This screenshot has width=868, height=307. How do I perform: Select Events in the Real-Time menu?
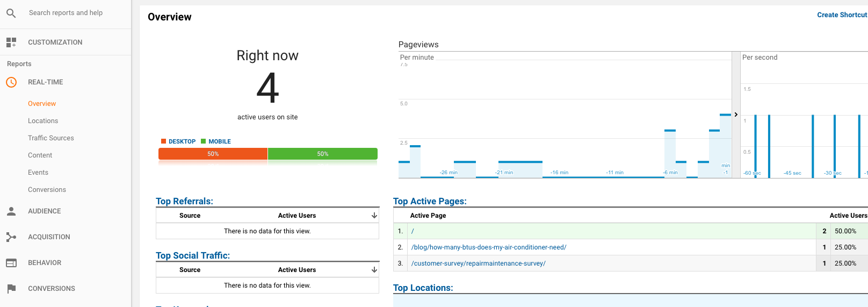coord(38,173)
